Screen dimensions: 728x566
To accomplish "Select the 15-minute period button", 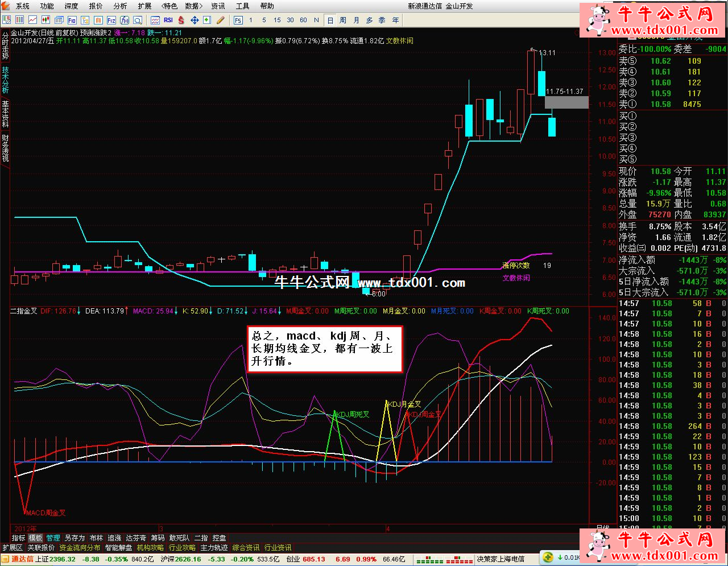I will (x=277, y=20).
